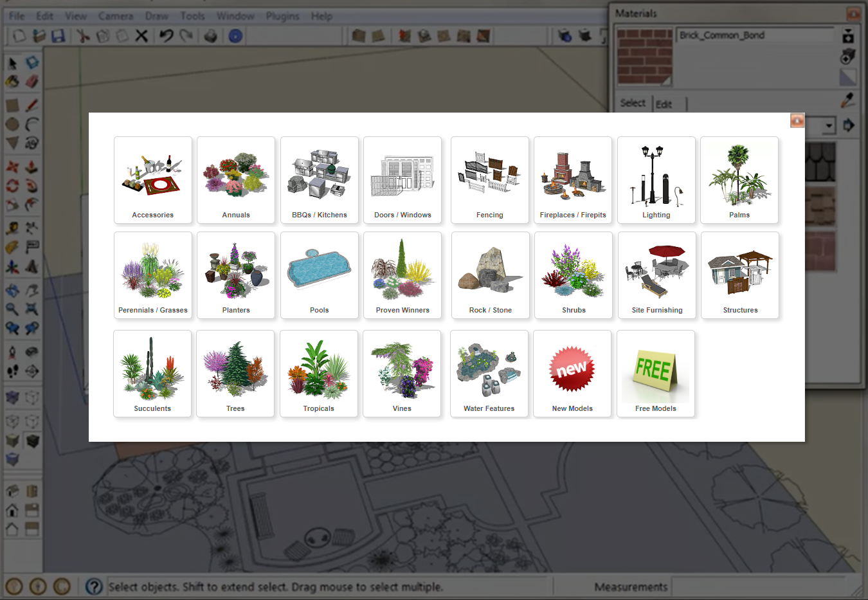Viewport: 868px width, 600px height.
Task: Select the Eraser tool in left toolbar
Action: 32,82
